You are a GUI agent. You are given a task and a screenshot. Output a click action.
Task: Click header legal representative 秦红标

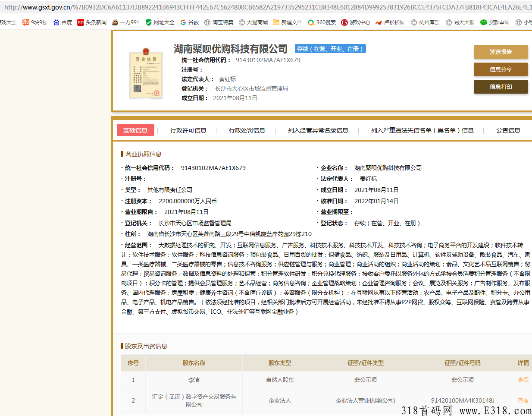tap(228, 79)
